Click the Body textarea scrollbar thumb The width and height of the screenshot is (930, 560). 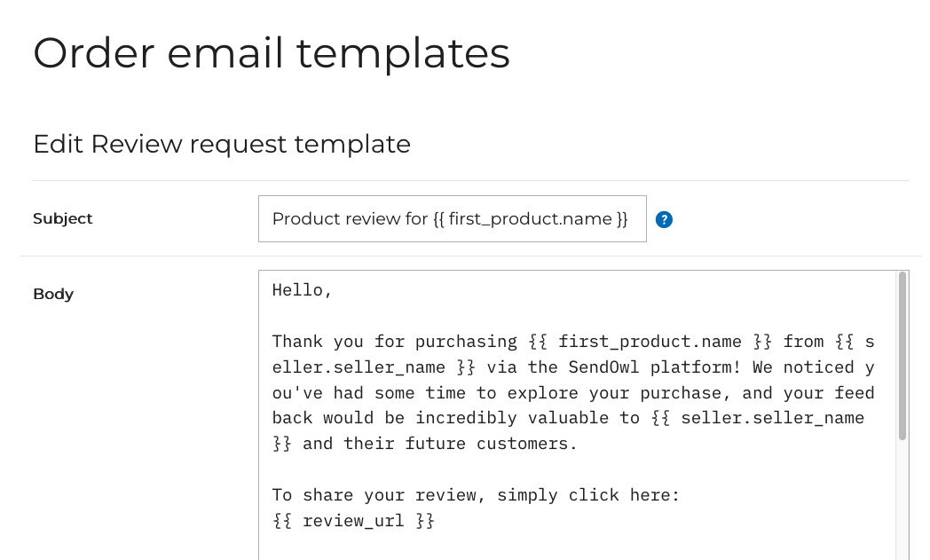pos(902,355)
